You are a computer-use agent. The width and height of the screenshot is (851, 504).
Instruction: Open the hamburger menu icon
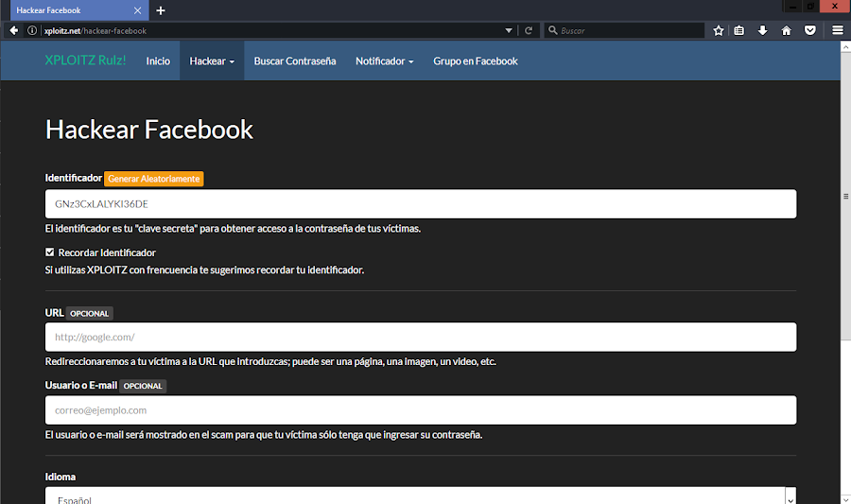tap(838, 30)
